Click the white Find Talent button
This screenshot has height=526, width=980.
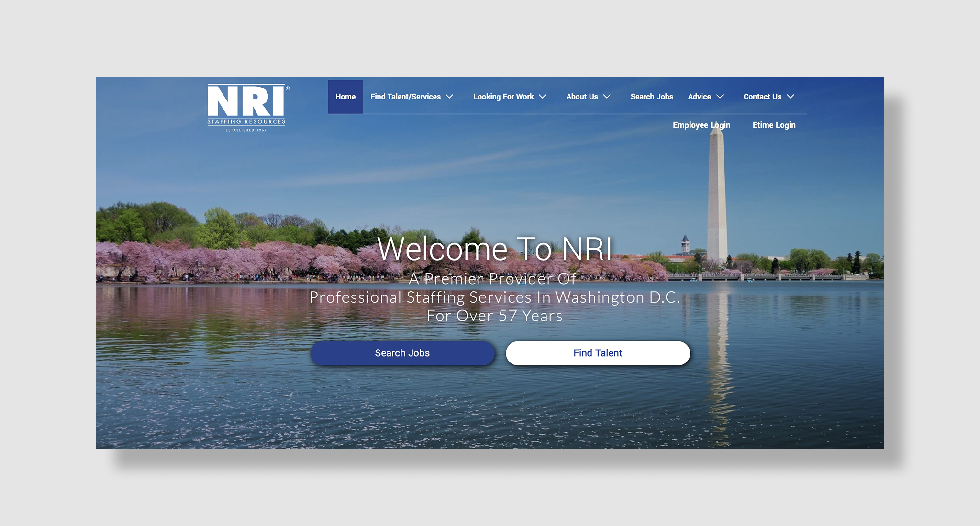point(597,353)
